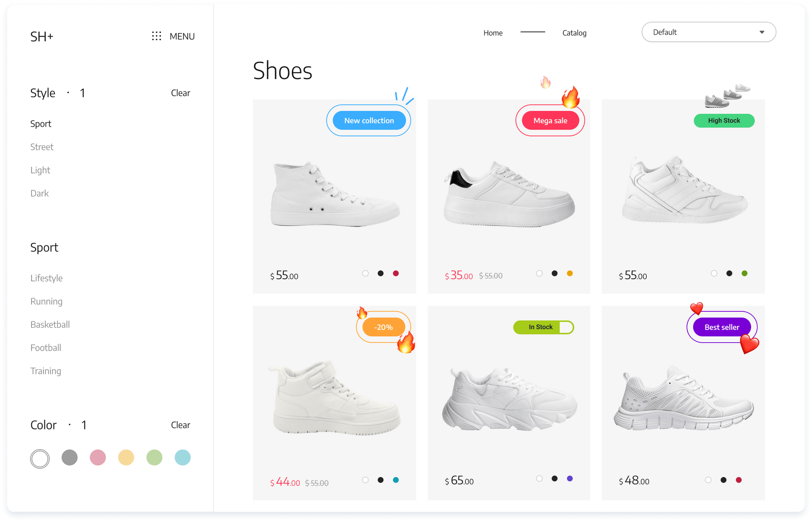Go to Home breadcrumb link
The image size is (812, 522).
(x=493, y=33)
